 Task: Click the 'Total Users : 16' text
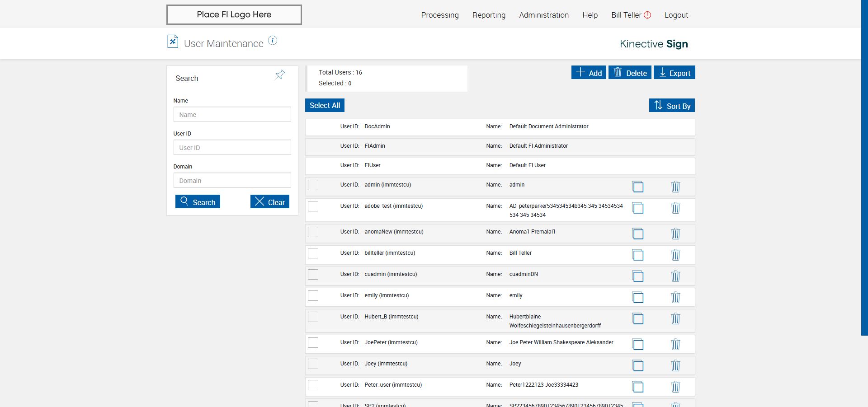340,72
